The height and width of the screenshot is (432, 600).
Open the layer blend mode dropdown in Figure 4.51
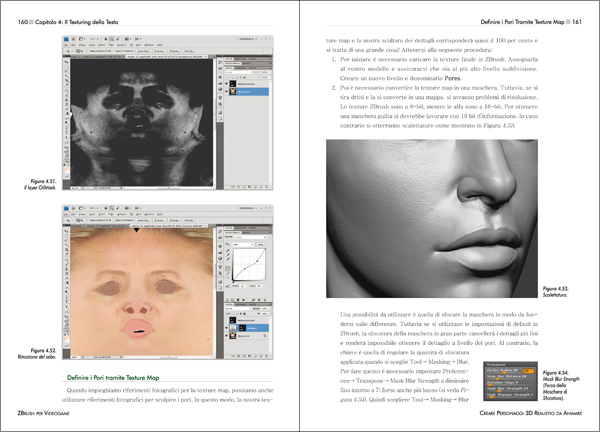(238, 72)
